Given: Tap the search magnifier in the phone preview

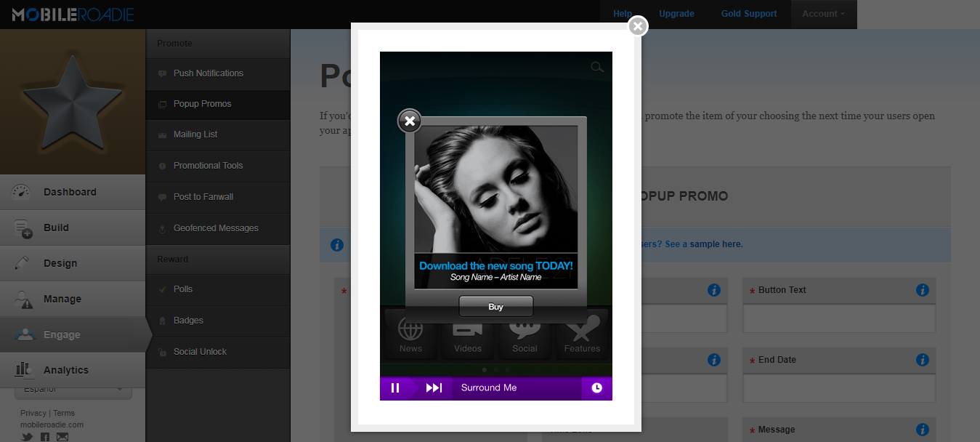Looking at the screenshot, I should (597, 68).
